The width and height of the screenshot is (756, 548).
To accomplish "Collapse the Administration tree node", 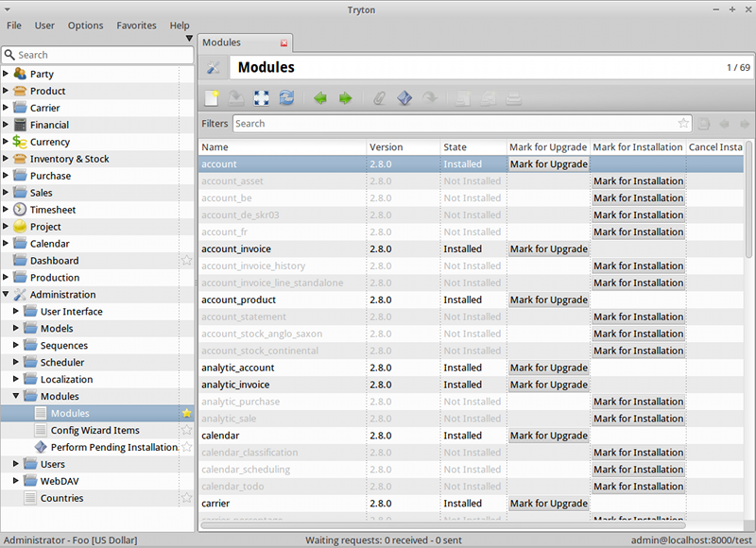I will (7, 295).
